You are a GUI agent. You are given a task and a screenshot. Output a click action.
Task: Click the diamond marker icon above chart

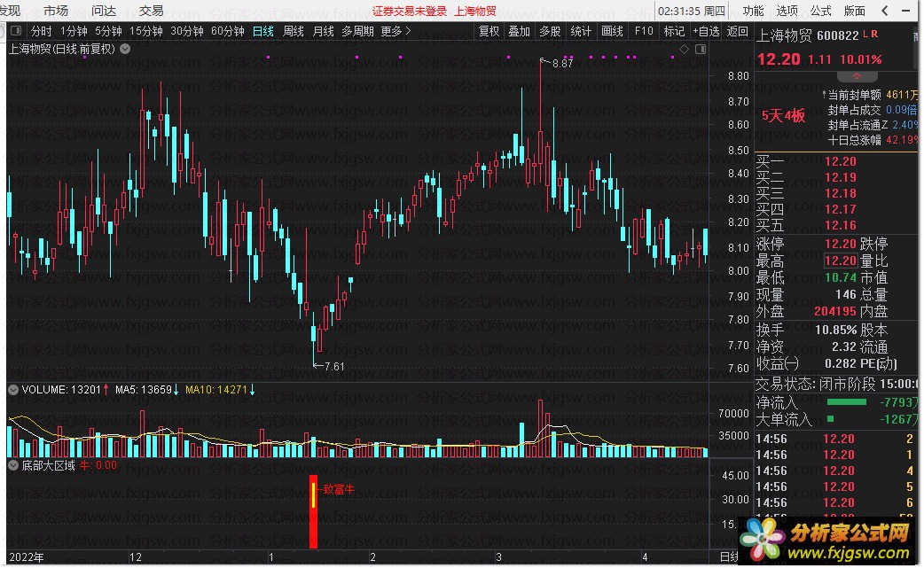(685, 50)
